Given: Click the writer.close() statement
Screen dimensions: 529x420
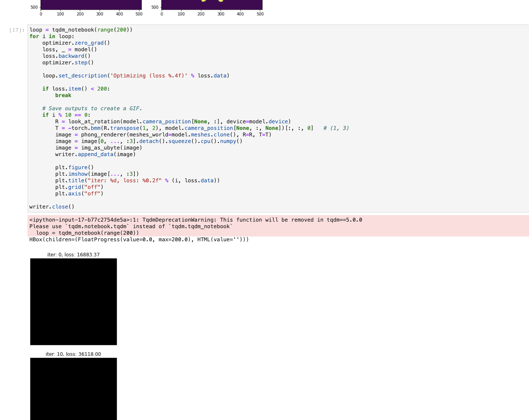Looking at the screenshot, I should coord(51,206).
